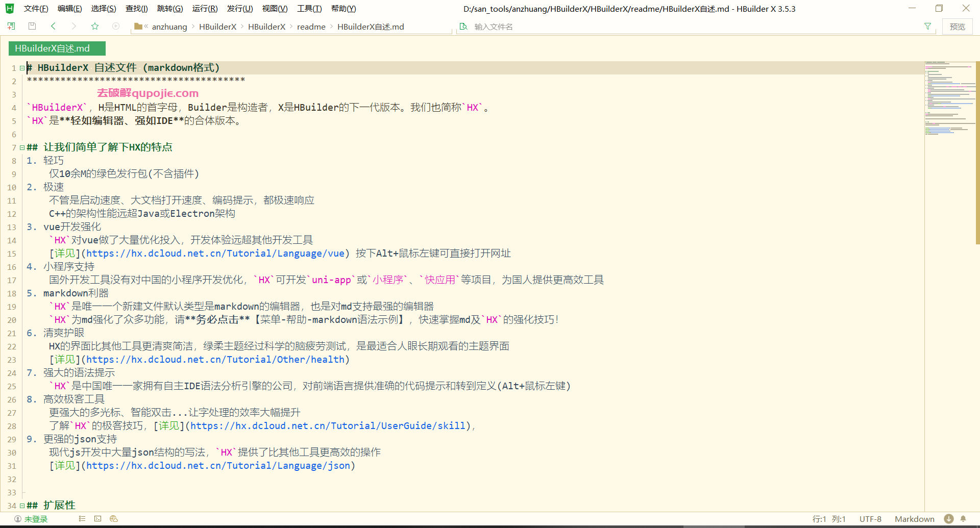Click the Tutorial/Language/json link
The height and width of the screenshot is (528, 980).
[218, 466]
